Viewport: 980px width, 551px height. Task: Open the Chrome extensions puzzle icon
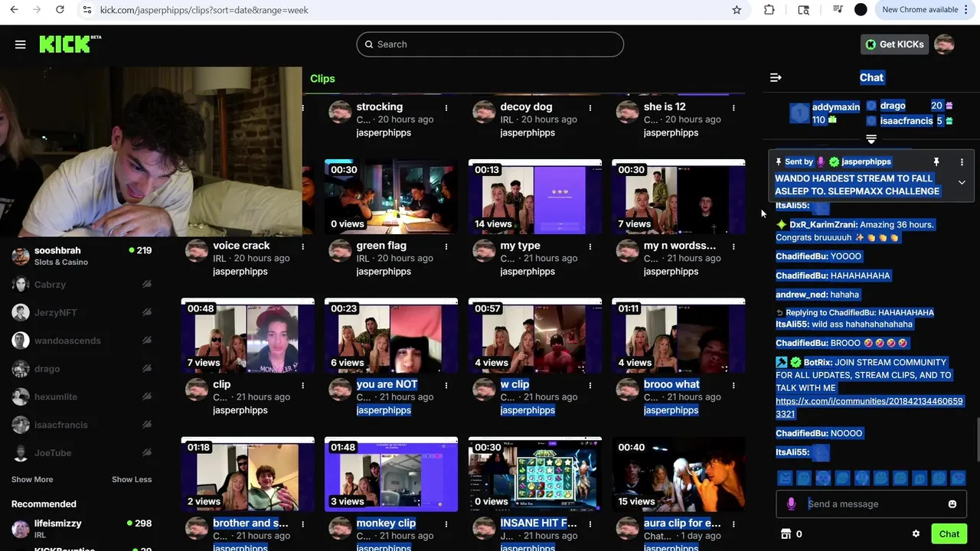769,10
